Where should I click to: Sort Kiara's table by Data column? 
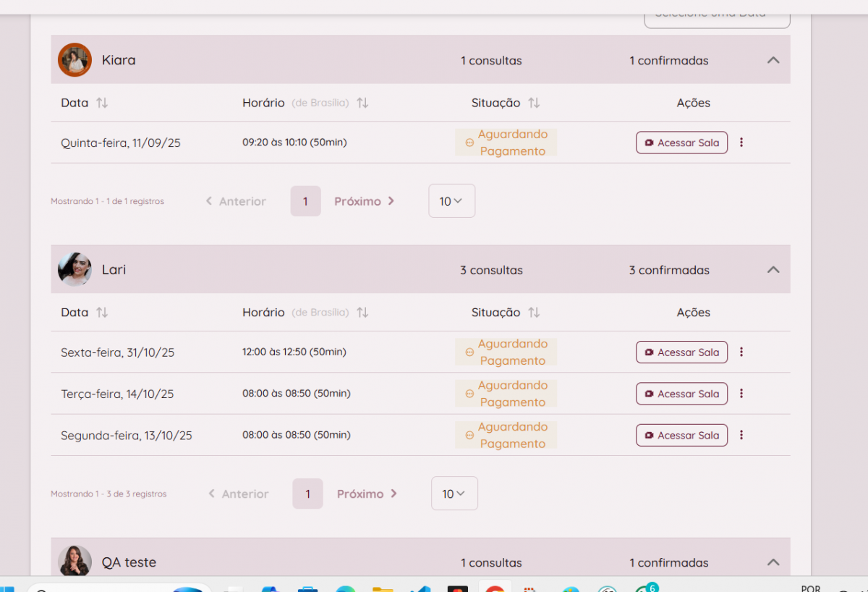[x=102, y=103]
